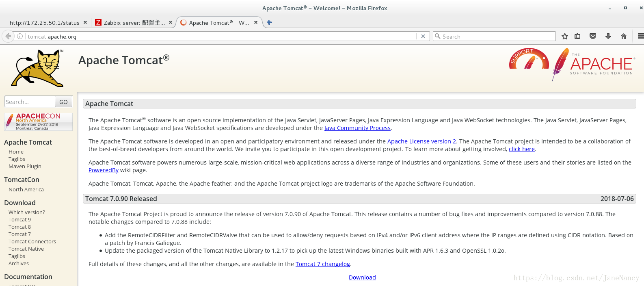This screenshot has height=286, width=644.
Task: Follow the click here link
Action: pos(522,149)
